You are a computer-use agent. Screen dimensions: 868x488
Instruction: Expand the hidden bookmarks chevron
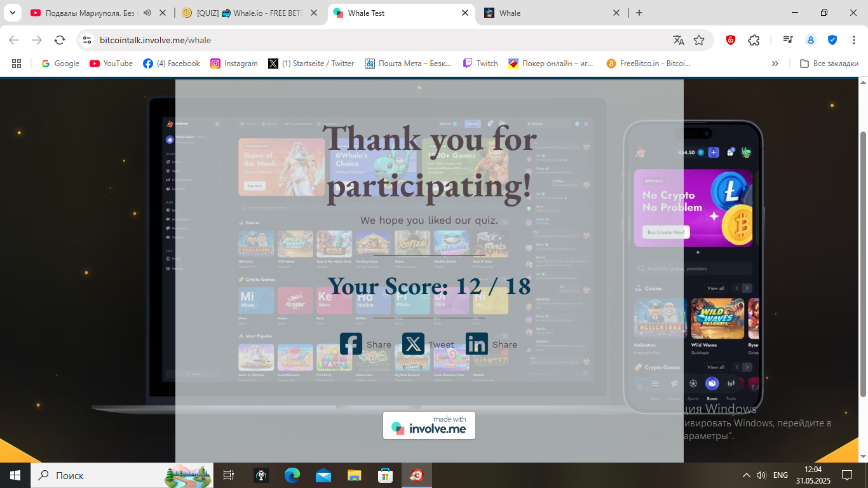click(775, 64)
